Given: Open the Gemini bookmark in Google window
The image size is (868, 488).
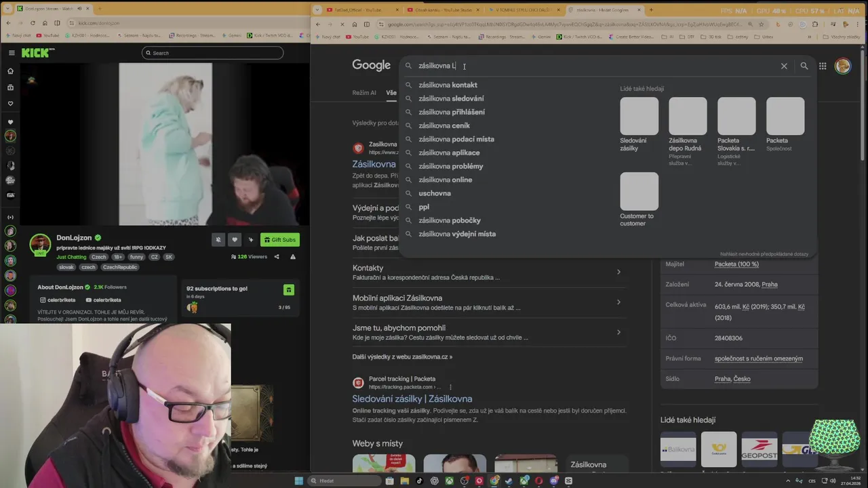Looking at the screenshot, I should (x=540, y=37).
